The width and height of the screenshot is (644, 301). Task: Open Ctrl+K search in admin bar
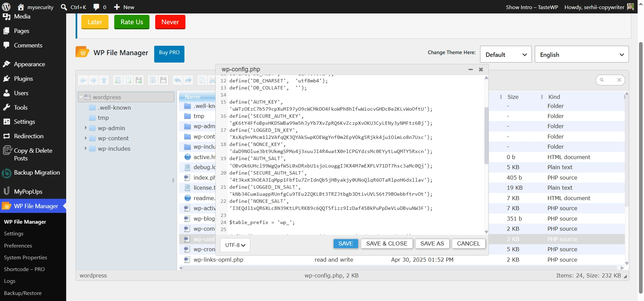coord(74,7)
